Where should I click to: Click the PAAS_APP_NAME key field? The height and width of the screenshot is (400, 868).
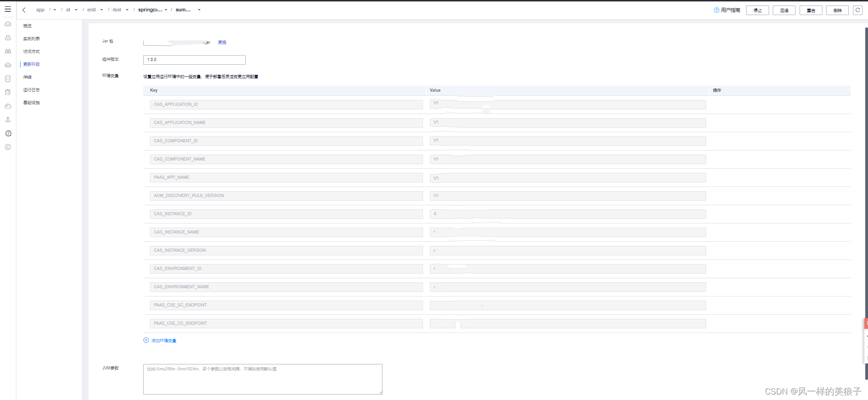pyautogui.click(x=286, y=177)
